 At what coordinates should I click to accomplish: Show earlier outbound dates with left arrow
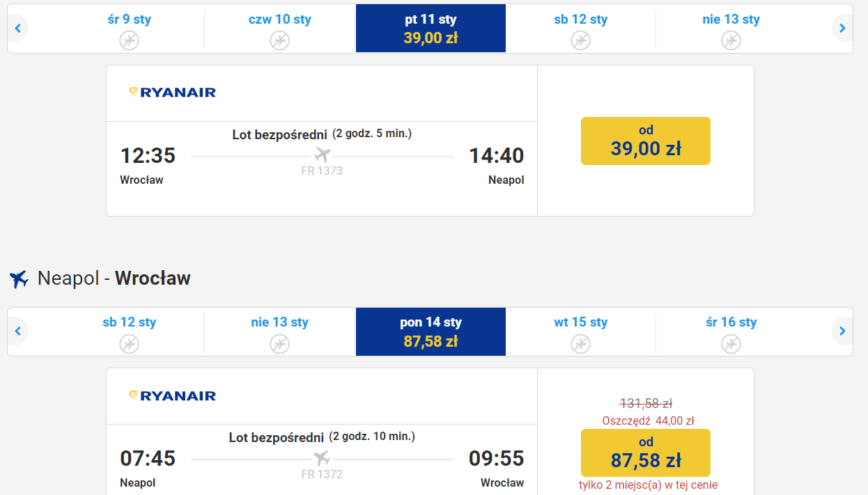17,29
